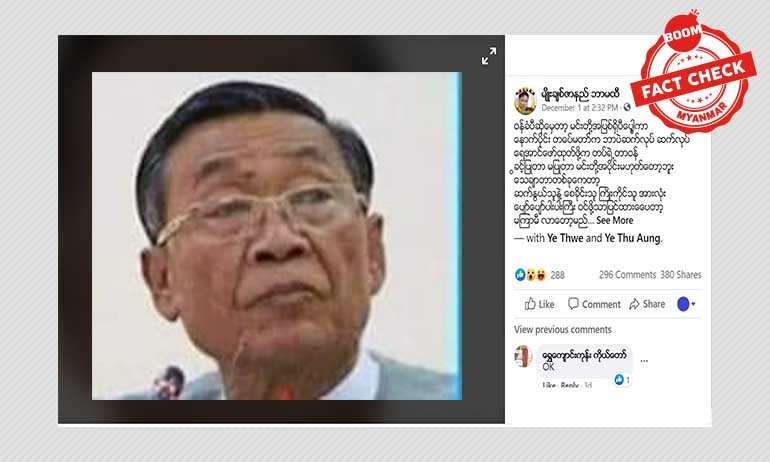View the 288 reactions count
770x462 pixels.
point(557,275)
